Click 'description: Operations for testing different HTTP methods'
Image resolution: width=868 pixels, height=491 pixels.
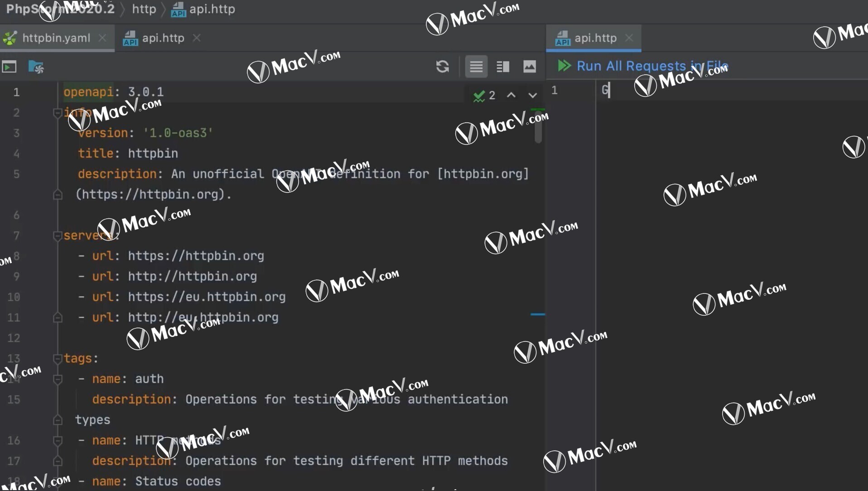coord(300,461)
